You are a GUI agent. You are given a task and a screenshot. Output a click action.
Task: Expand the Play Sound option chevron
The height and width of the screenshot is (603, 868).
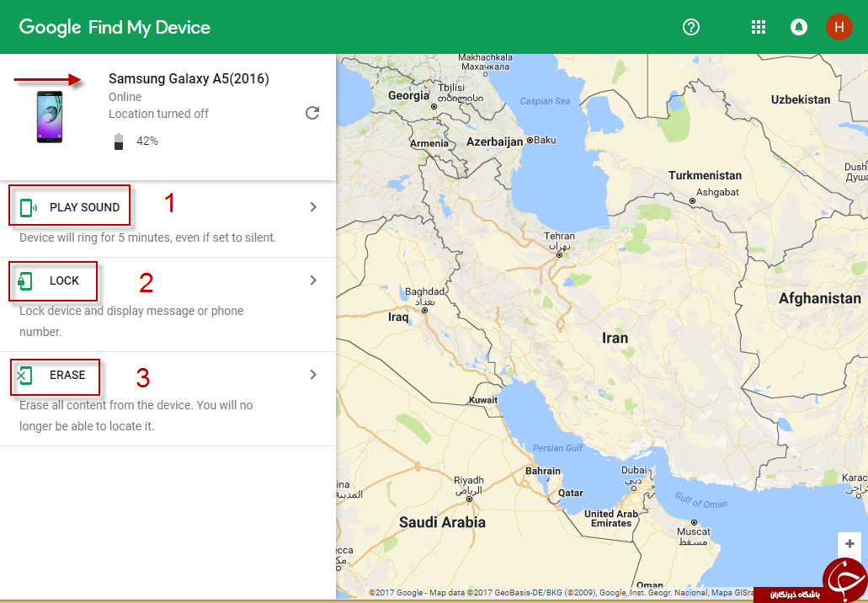click(313, 207)
